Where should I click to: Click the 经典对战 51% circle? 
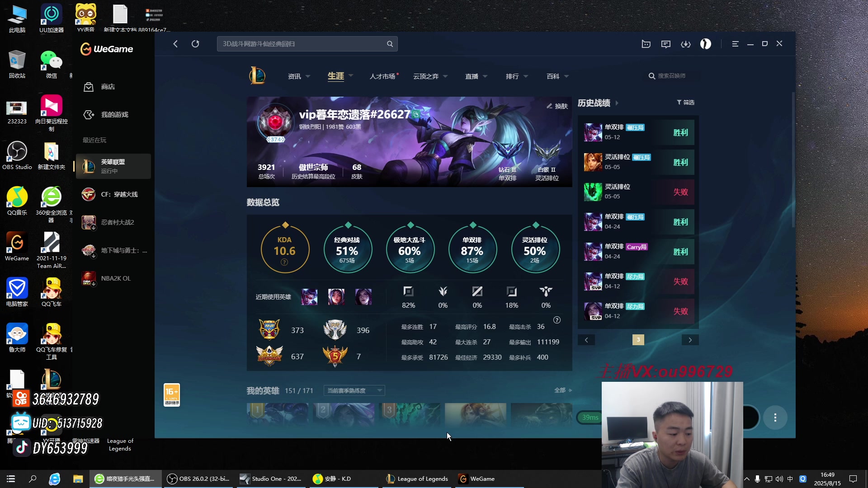(x=348, y=249)
